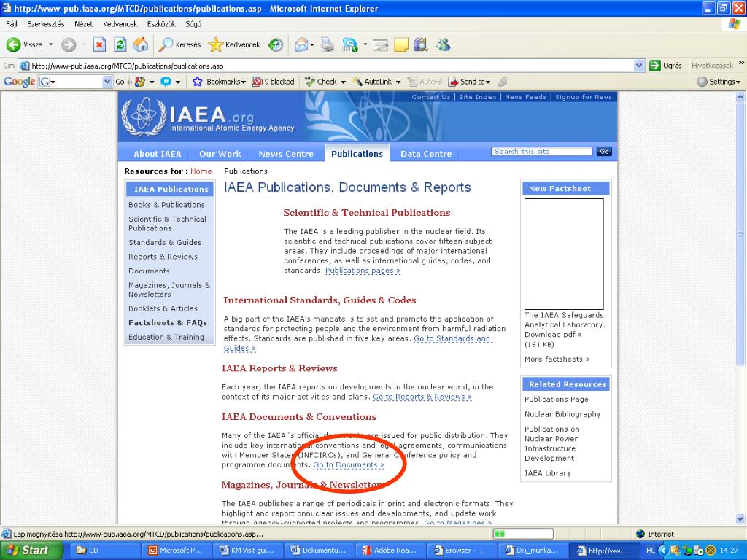The height and width of the screenshot is (560, 747).
Task: Open Factsheets & FAQs in sidebar
Action: (x=168, y=323)
